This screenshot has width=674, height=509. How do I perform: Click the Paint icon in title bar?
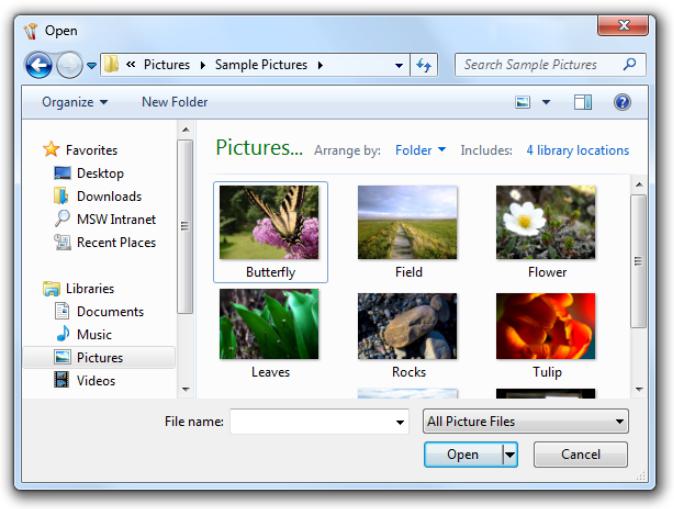pos(31,31)
